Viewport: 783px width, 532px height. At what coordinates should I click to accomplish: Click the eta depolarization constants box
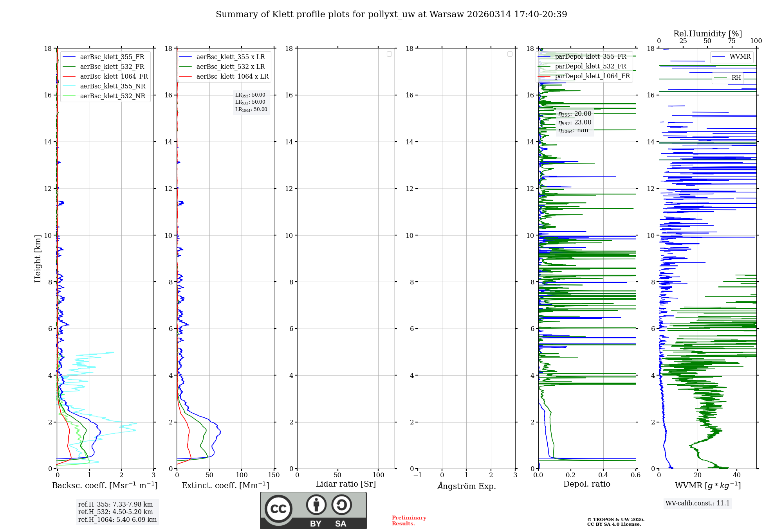point(574,122)
